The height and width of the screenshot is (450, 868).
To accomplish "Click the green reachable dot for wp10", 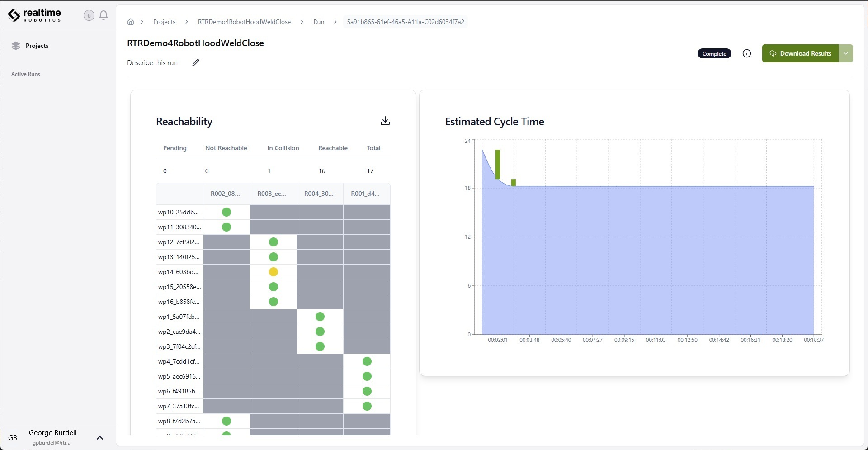I will pyautogui.click(x=226, y=212).
